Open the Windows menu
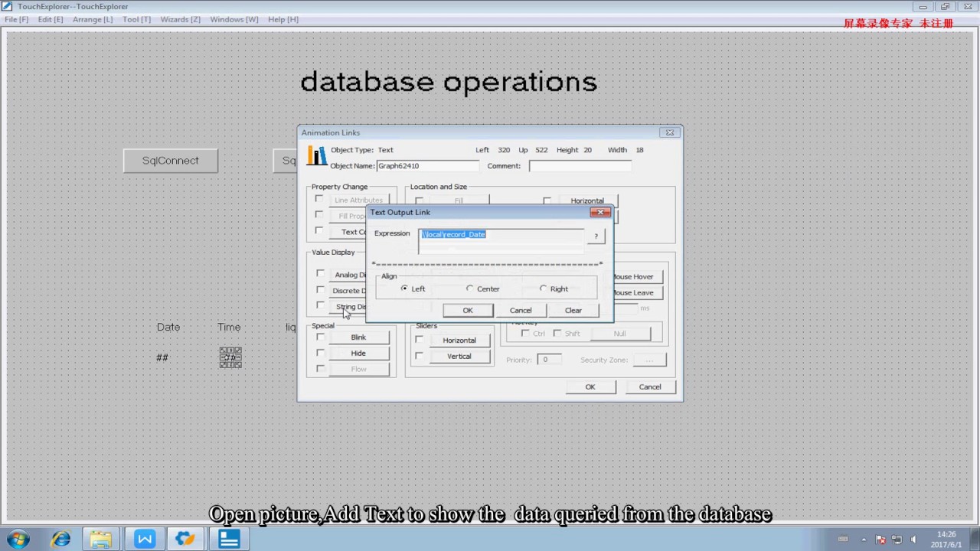 point(234,19)
